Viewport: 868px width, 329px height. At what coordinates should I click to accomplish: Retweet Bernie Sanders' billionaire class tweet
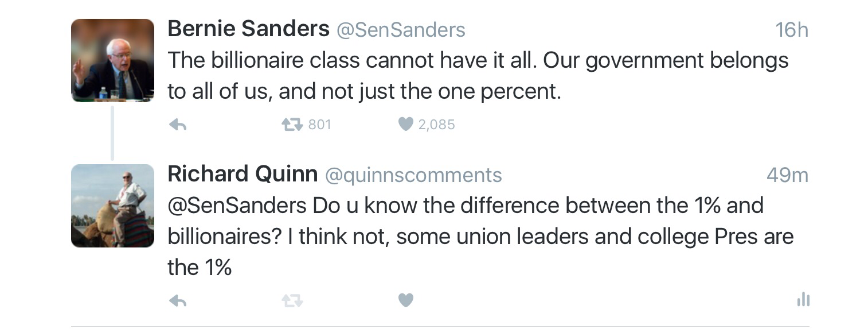point(292,125)
